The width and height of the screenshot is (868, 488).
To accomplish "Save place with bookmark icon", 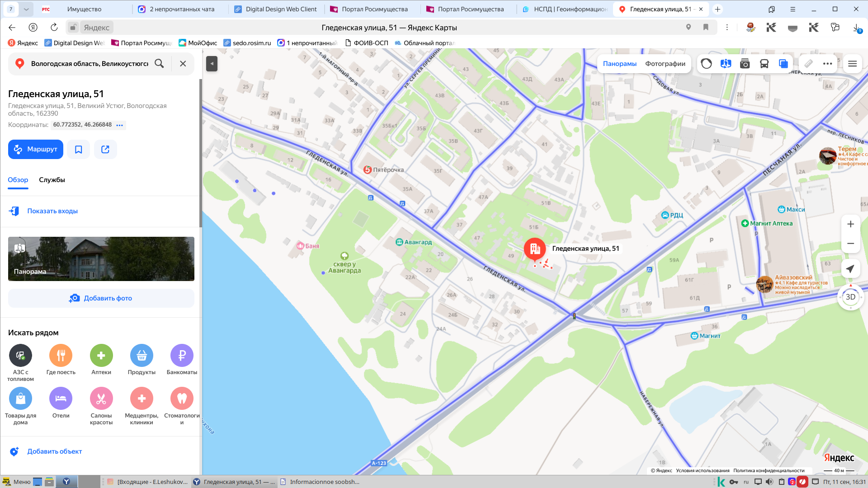I will click(78, 149).
